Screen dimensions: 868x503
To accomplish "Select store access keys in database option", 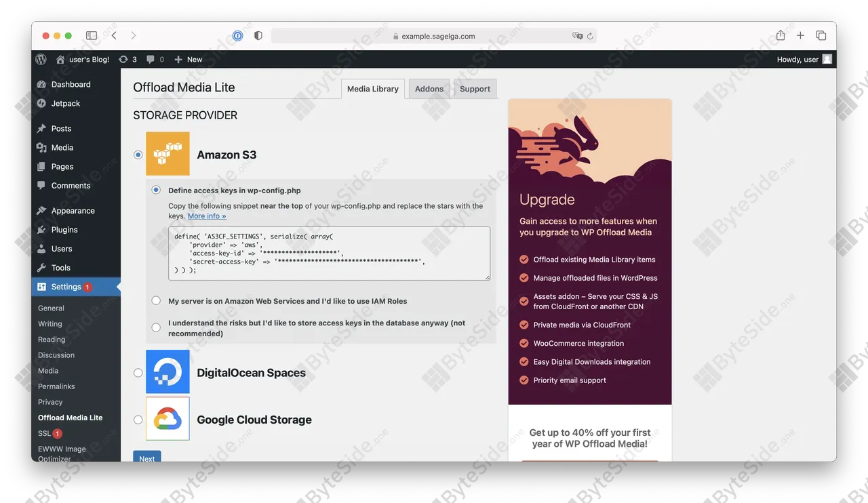I will (156, 327).
